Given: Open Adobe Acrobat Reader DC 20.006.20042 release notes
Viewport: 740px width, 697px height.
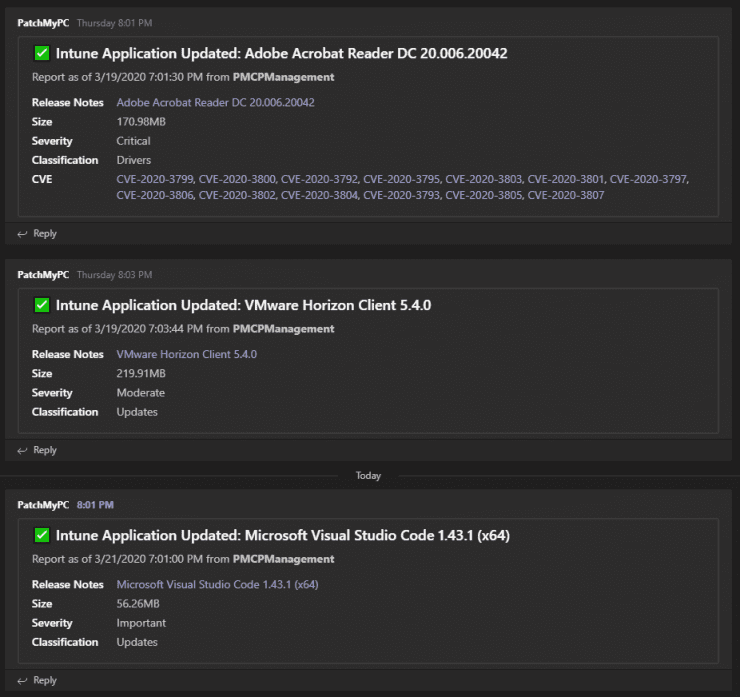Looking at the screenshot, I should click(215, 102).
